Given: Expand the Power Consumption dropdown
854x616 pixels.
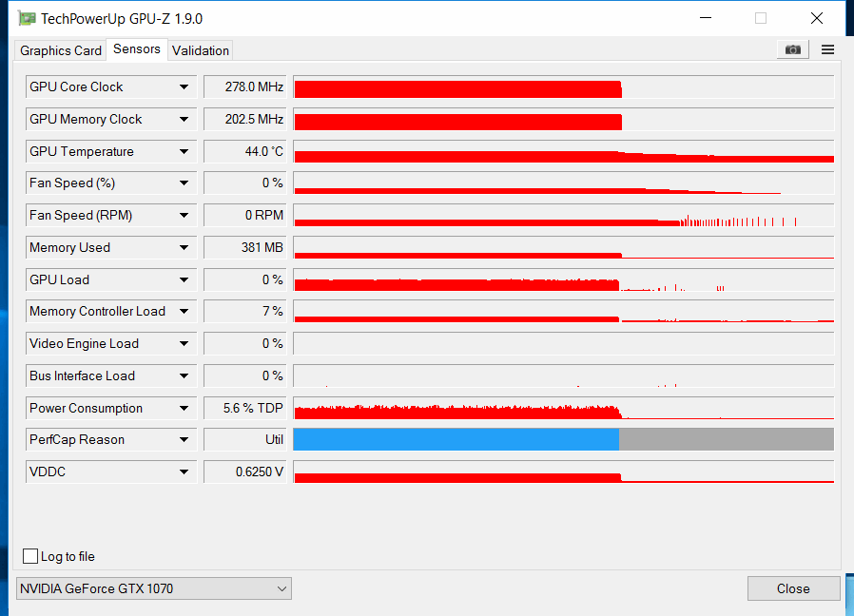Looking at the screenshot, I should 184,408.
